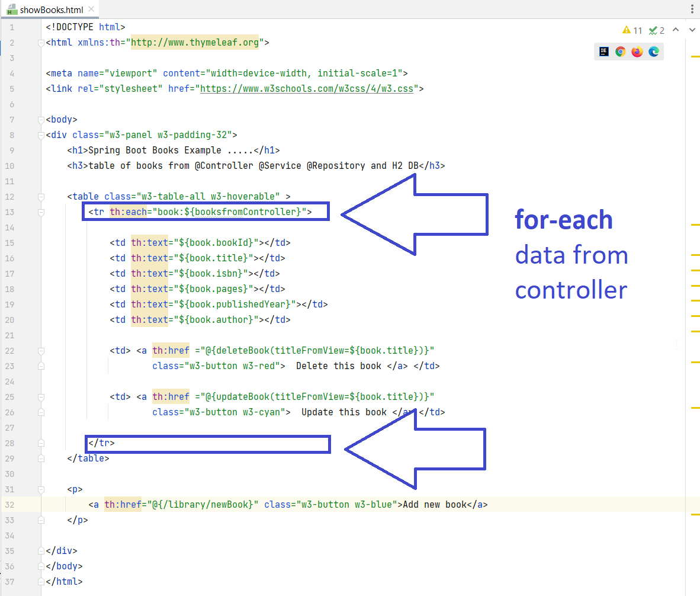700x596 pixels.
Task: Click the h3 'table of books from' text
Action: (139, 166)
